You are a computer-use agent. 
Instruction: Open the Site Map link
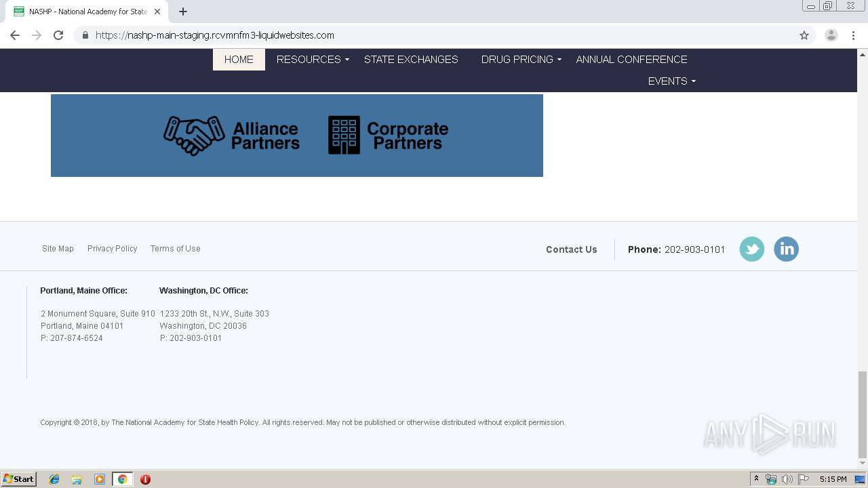pos(58,249)
